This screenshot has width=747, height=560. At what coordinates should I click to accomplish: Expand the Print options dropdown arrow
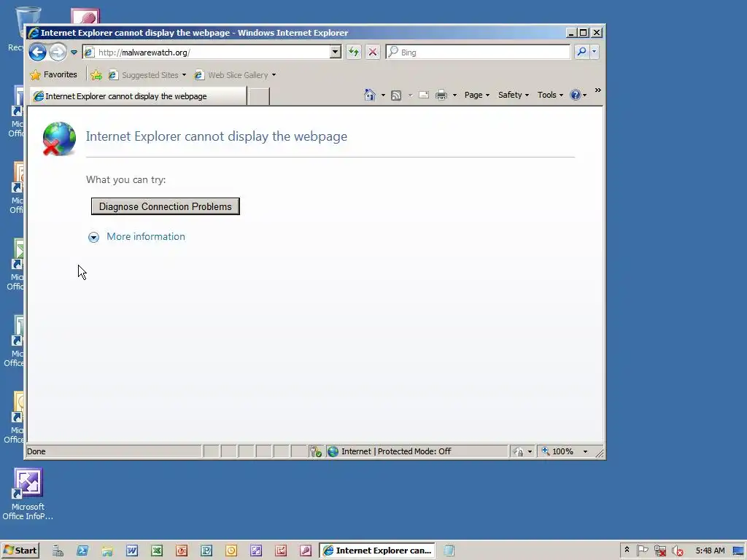(x=454, y=96)
